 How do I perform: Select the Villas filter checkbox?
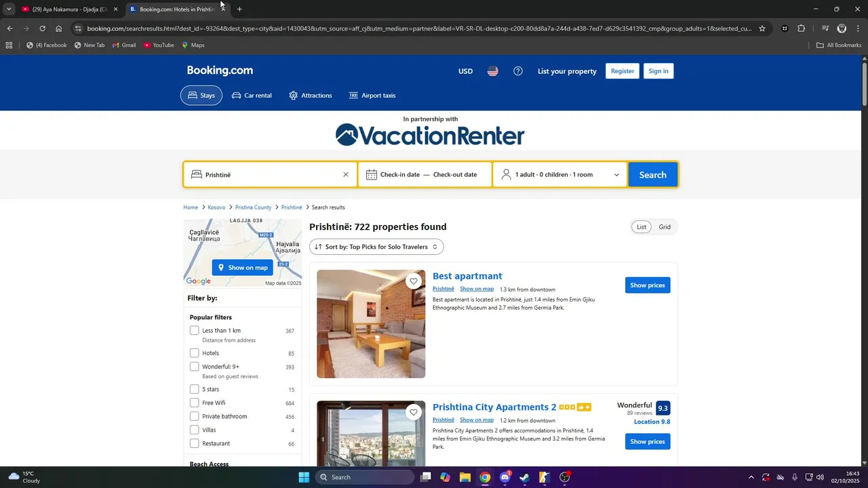[x=195, y=430]
